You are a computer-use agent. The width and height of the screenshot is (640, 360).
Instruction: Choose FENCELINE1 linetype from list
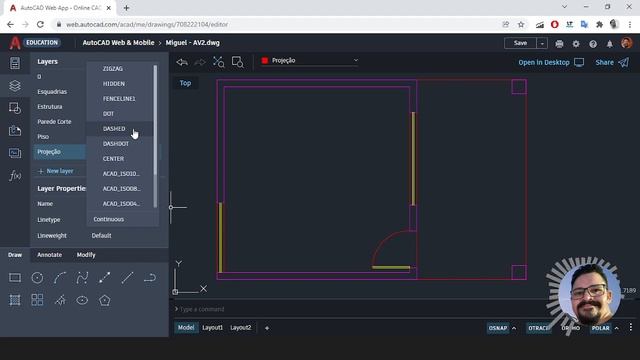coord(120,99)
